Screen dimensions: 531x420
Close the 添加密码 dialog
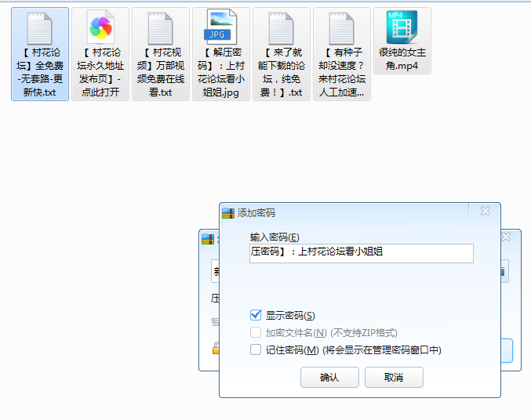[486, 211]
